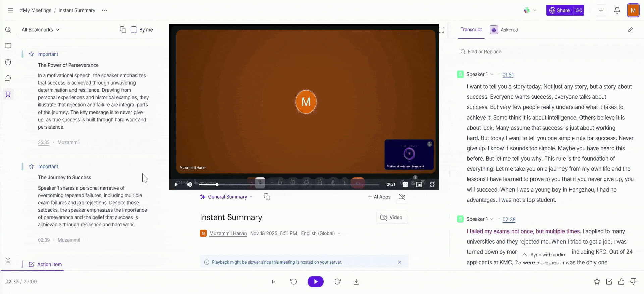Viewport: 644px width, 294px height.
Task: Tick the By me checkbox
Action: click(x=134, y=30)
